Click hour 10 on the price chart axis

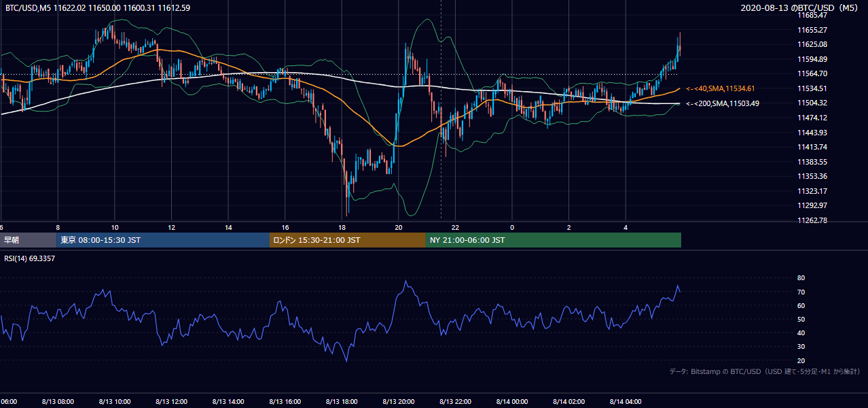click(115, 227)
